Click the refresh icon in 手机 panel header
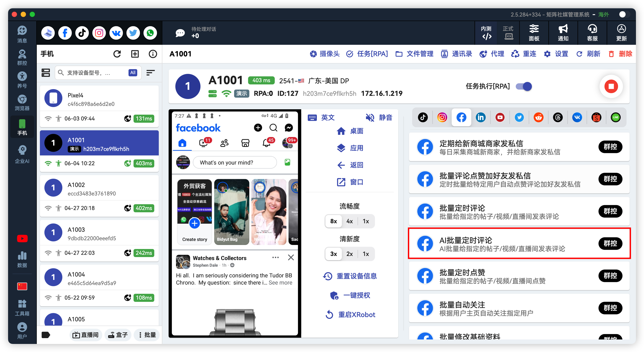 pyautogui.click(x=117, y=54)
